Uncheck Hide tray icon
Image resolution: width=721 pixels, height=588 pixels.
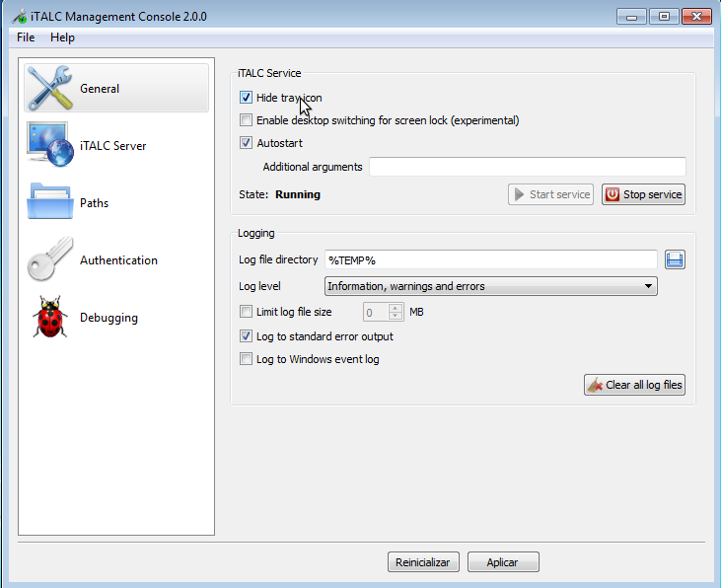point(246,98)
